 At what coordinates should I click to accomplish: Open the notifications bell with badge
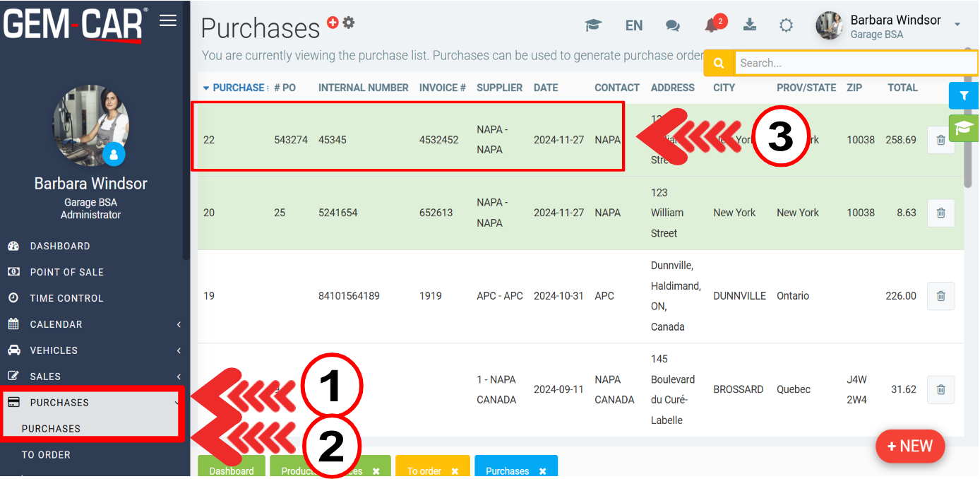coord(712,25)
